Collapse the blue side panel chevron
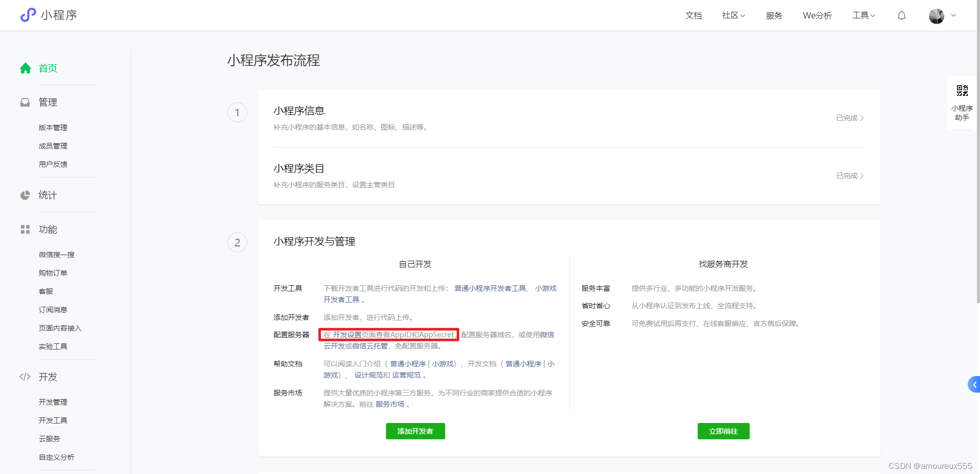Screen dimensions: 980x474 [974, 385]
